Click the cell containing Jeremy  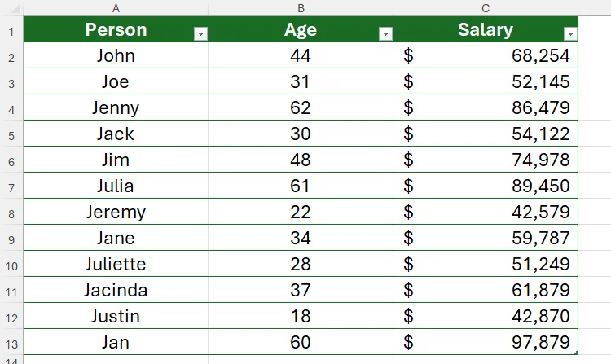(x=116, y=213)
